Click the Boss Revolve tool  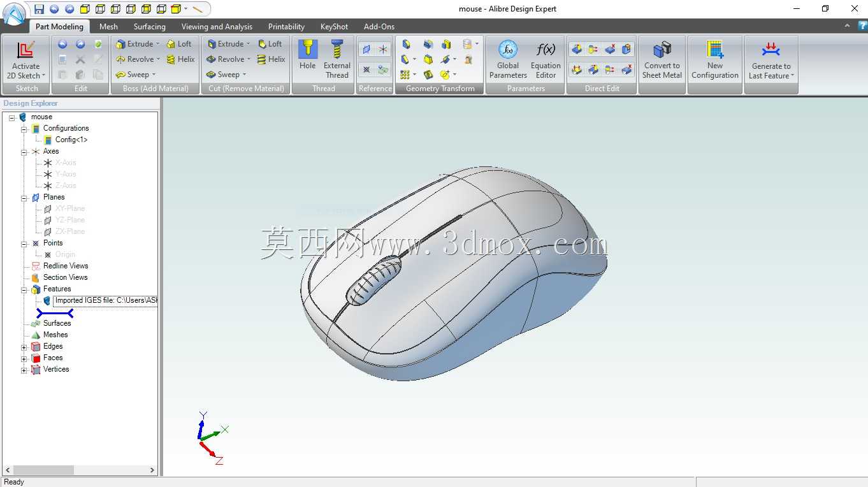click(135, 59)
